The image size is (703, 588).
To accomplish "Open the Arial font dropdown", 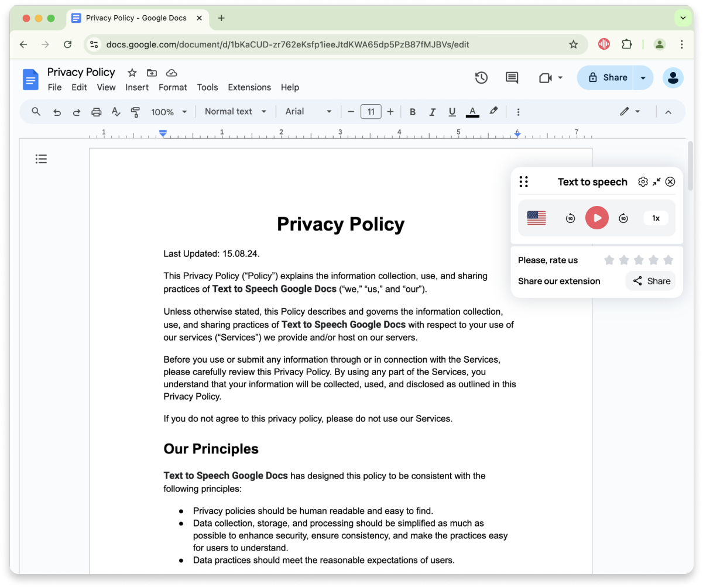I will click(x=308, y=112).
